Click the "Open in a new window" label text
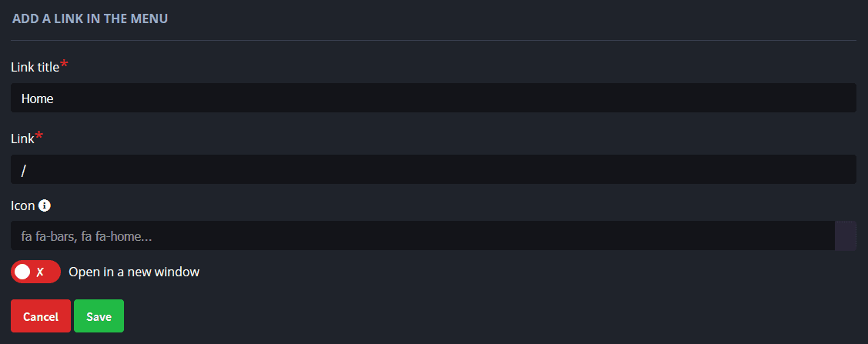868x344 pixels. pos(134,272)
